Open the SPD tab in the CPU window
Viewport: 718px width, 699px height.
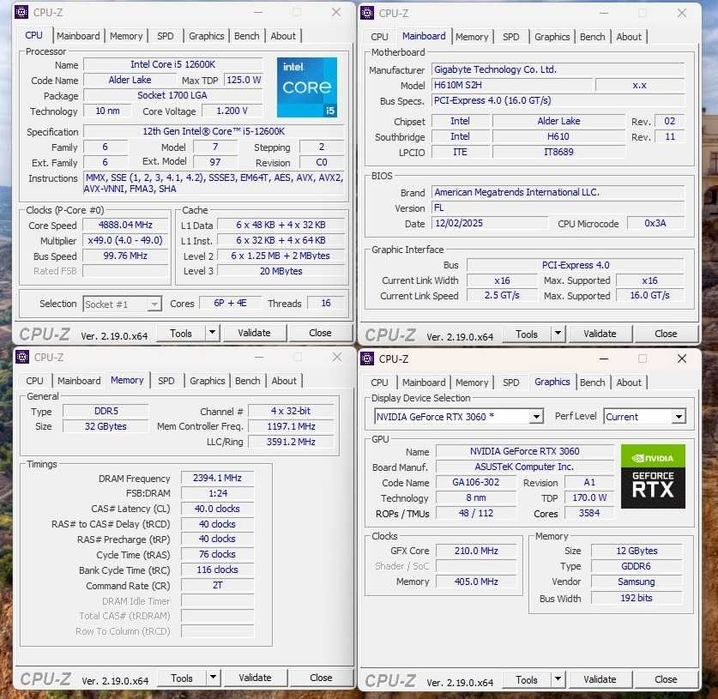pyautogui.click(x=165, y=36)
